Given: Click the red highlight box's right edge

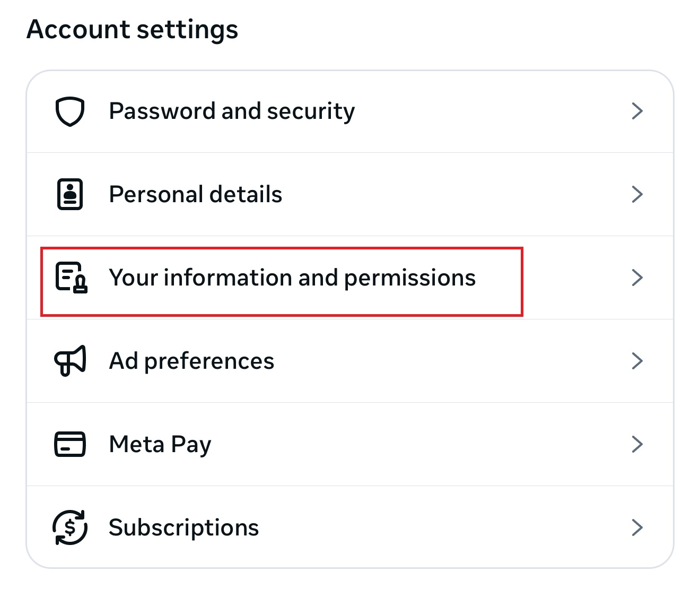Looking at the screenshot, I should click(x=522, y=281).
